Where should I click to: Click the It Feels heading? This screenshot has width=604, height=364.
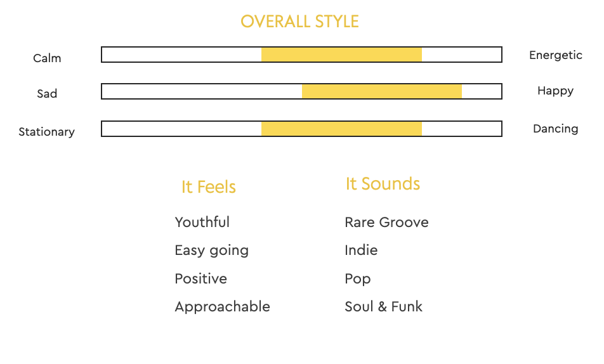tap(208, 187)
